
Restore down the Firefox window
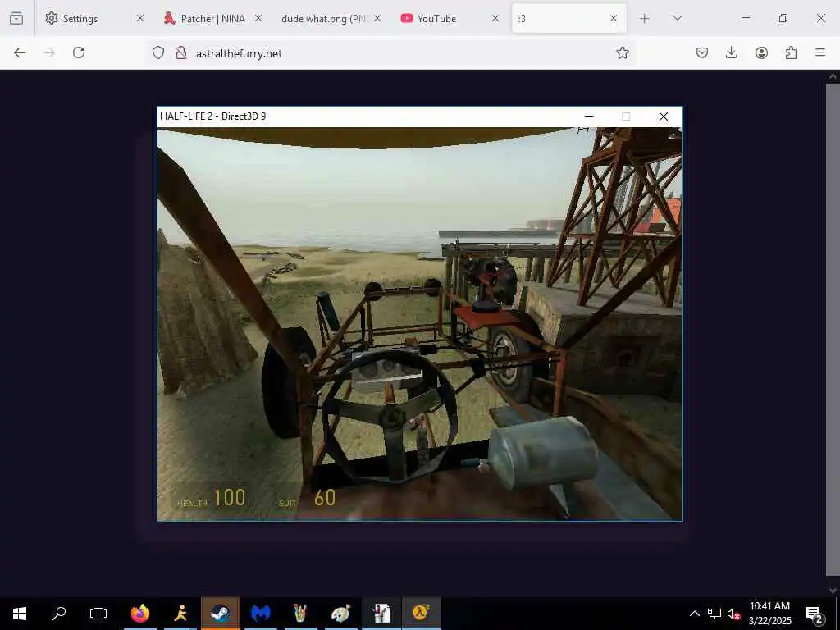click(x=783, y=18)
